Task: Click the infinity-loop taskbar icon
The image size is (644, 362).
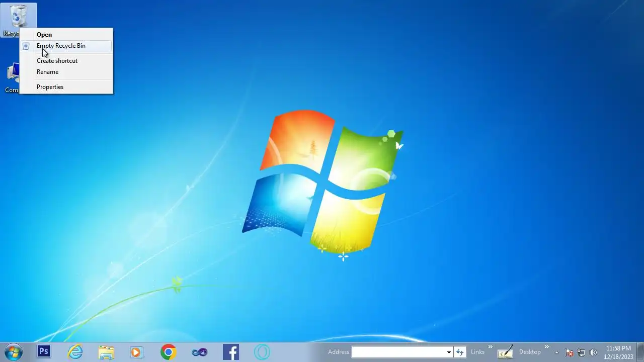Action: tap(200, 352)
